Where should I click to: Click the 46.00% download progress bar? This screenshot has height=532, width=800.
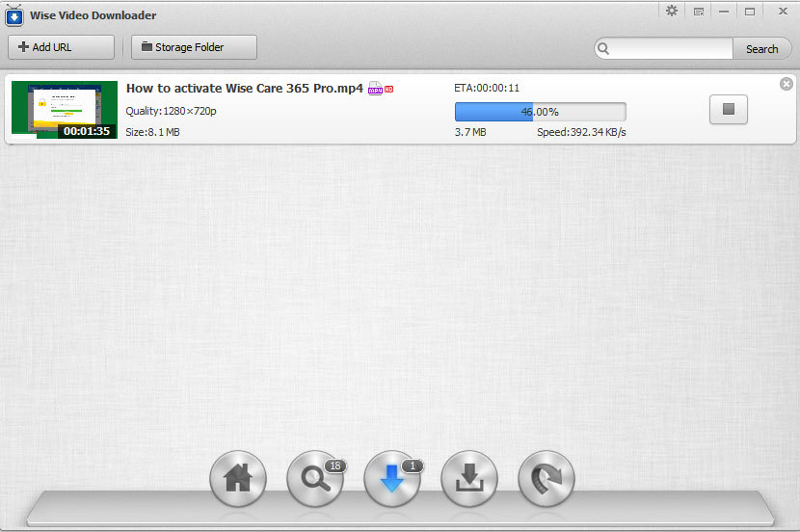click(x=541, y=112)
